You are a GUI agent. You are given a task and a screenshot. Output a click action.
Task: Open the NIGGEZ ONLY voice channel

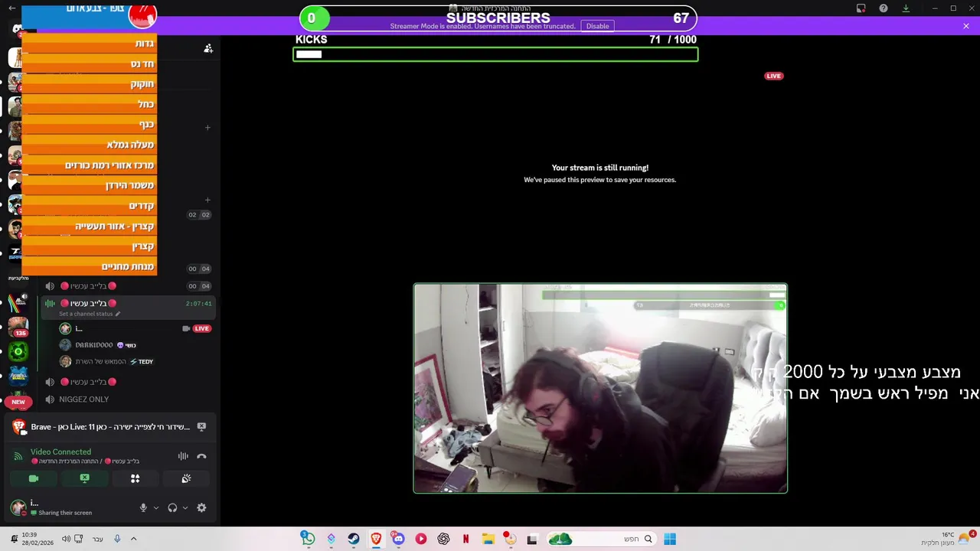83,399
